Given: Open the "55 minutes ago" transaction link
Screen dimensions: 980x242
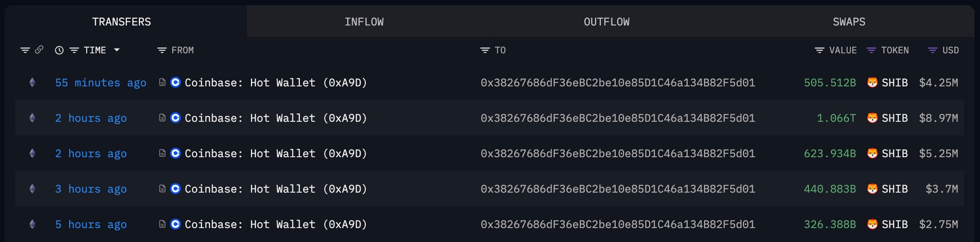Looking at the screenshot, I should 101,83.
